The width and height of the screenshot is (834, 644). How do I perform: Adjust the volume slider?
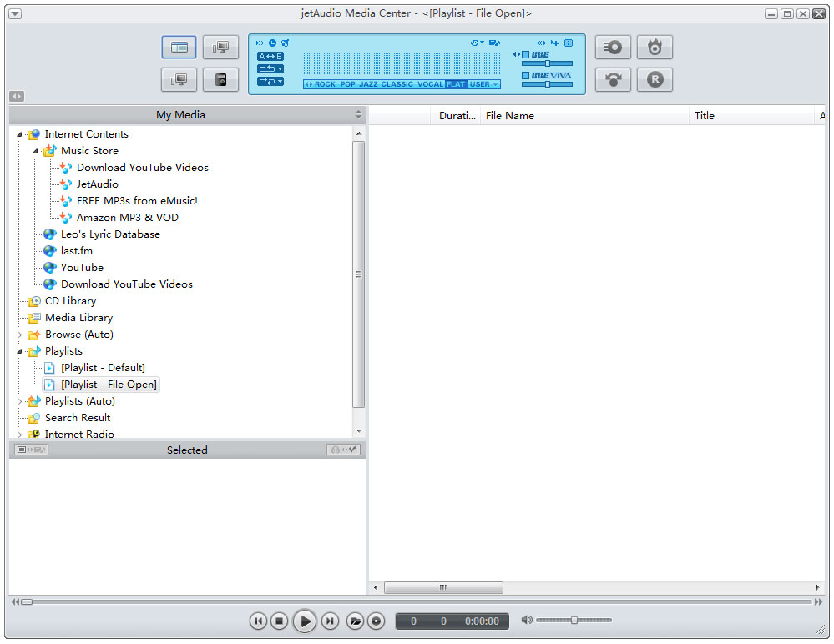tap(574, 621)
